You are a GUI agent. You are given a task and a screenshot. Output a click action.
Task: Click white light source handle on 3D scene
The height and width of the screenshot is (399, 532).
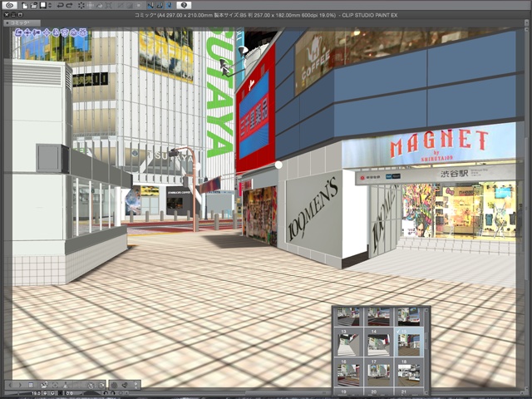pyautogui.click(x=278, y=165)
